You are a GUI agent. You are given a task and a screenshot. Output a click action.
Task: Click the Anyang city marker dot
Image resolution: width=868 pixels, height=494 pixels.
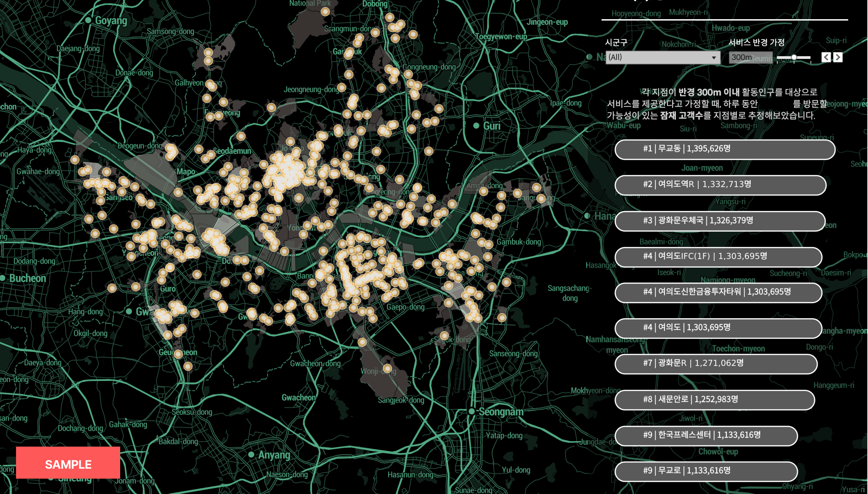coord(251,455)
